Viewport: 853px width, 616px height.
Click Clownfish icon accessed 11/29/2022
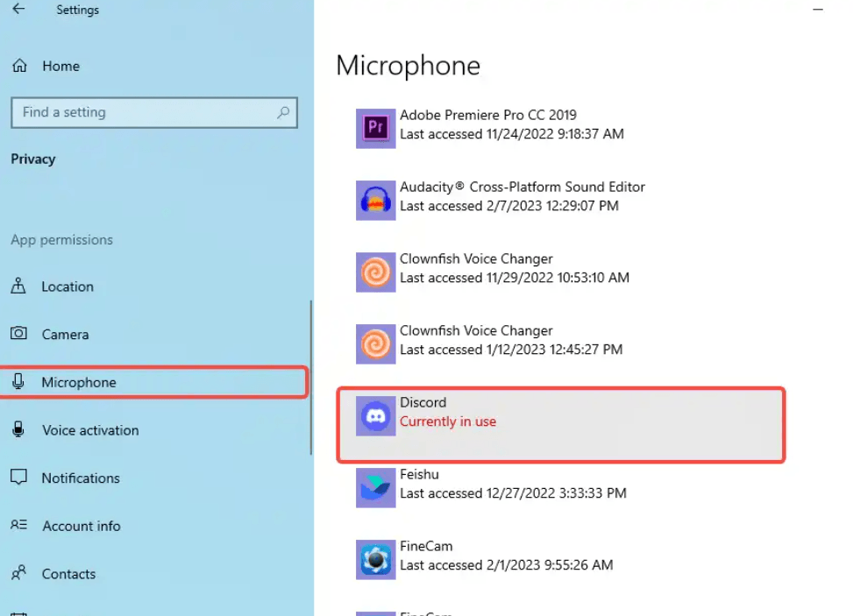click(376, 272)
